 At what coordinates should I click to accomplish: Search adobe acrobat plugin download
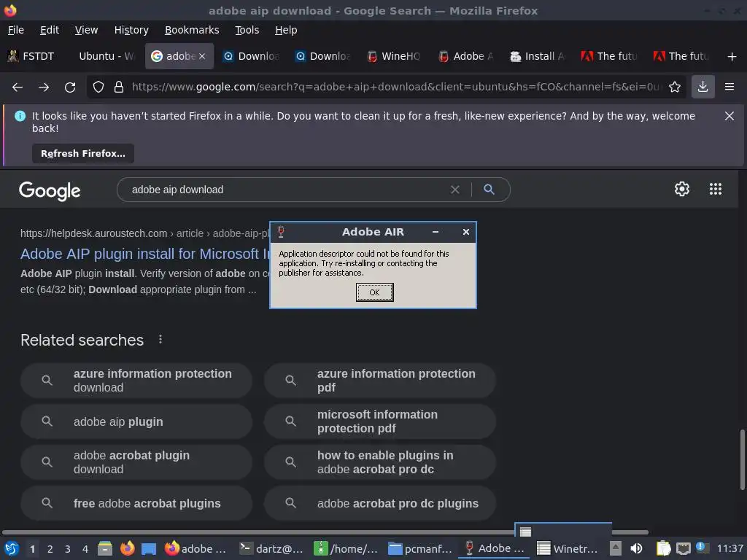pyautogui.click(x=136, y=462)
